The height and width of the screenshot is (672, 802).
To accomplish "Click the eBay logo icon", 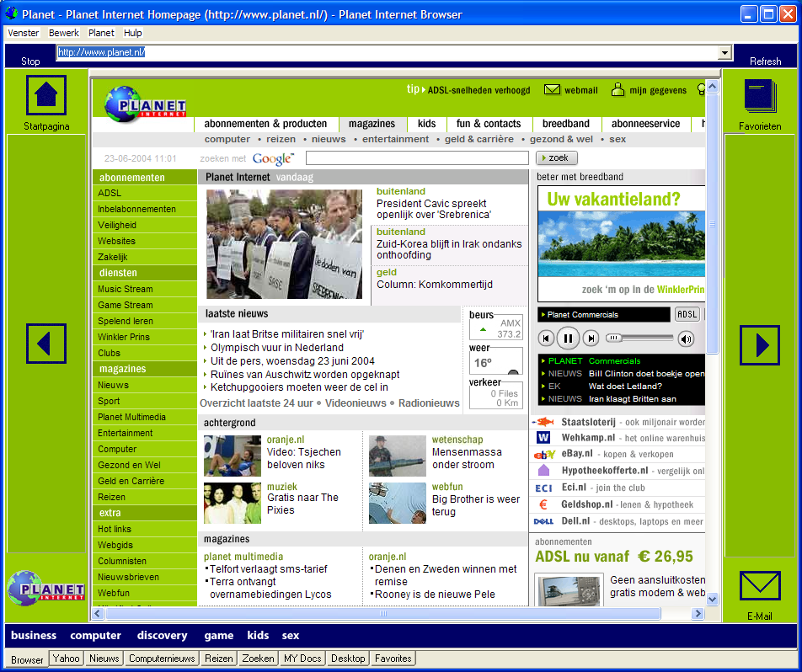I will point(543,454).
